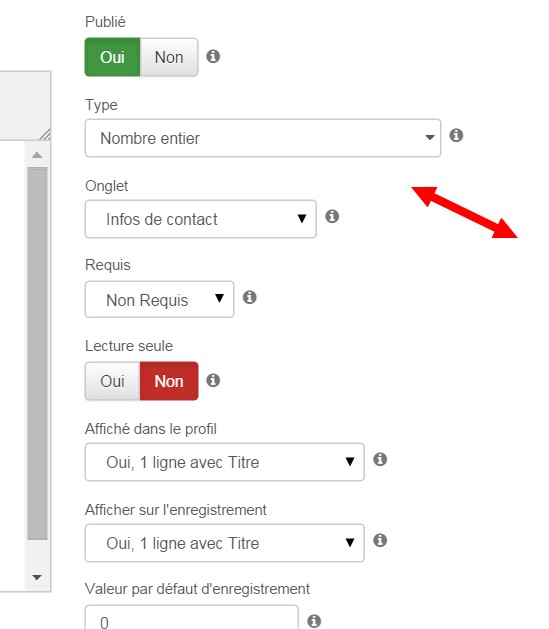Screen dimensions: 549x629
Task: Click the info icon beside Requis dropdown
Action: [249, 297]
